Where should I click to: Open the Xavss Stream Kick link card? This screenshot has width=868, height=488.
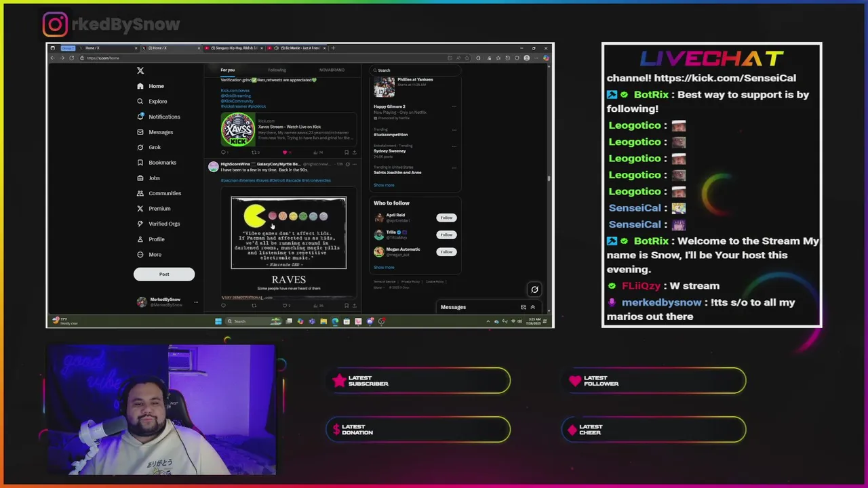[288, 130]
